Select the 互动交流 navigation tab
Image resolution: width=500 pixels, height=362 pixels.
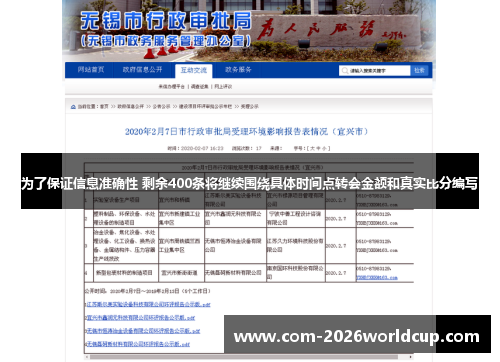pyautogui.click(x=194, y=70)
